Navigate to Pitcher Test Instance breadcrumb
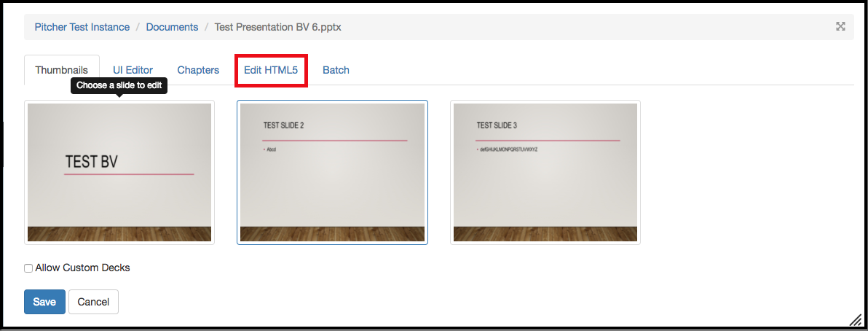The width and height of the screenshot is (868, 331). [82, 27]
